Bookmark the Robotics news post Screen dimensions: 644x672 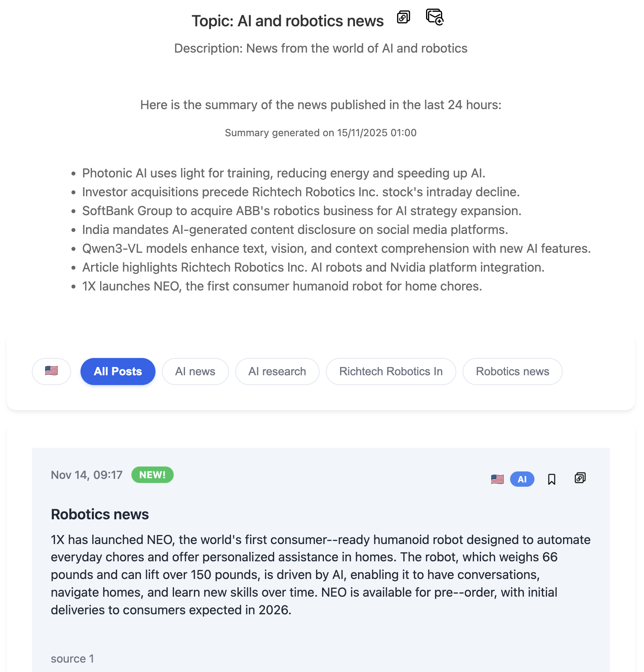(551, 479)
